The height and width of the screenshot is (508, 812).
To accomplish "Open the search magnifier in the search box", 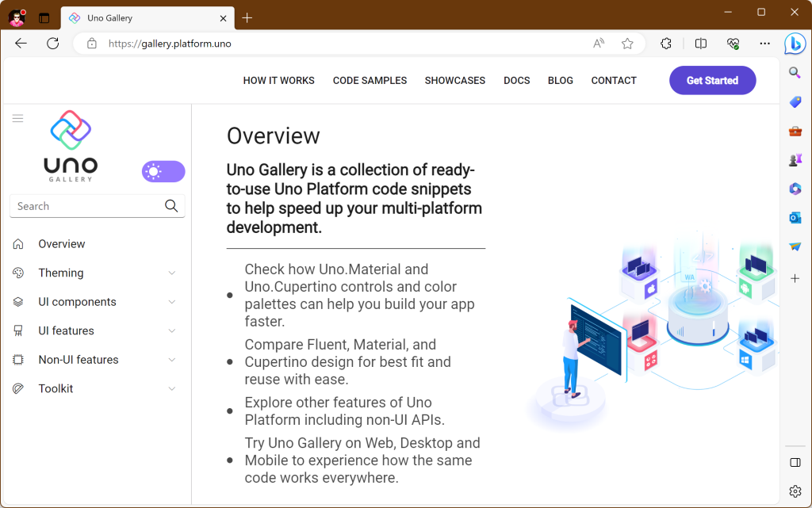I will point(171,205).
